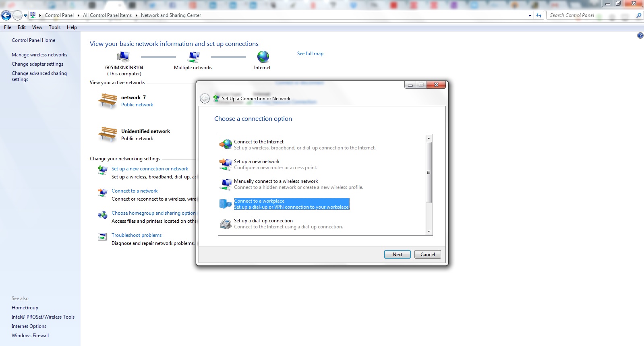Click the Multiple networks icon
Image resolution: width=644 pixels, height=346 pixels.
coord(193,57)
